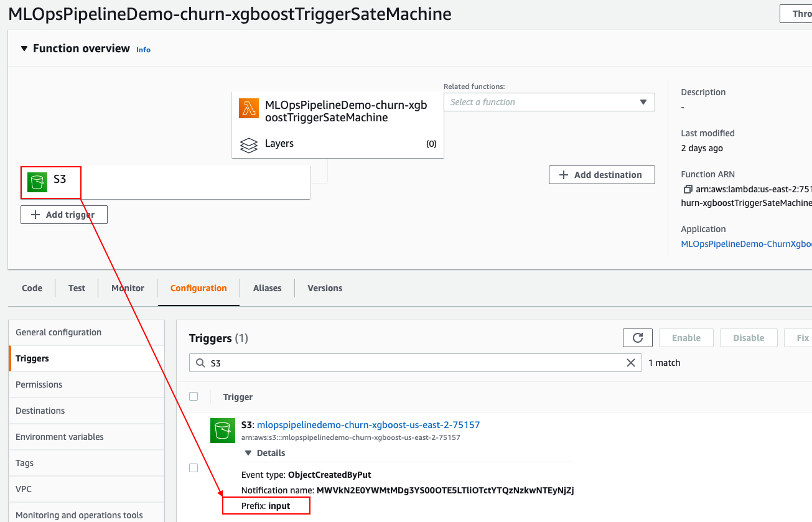Open the Versions tab
Screen dimensions: 812x522
(325, 288)
